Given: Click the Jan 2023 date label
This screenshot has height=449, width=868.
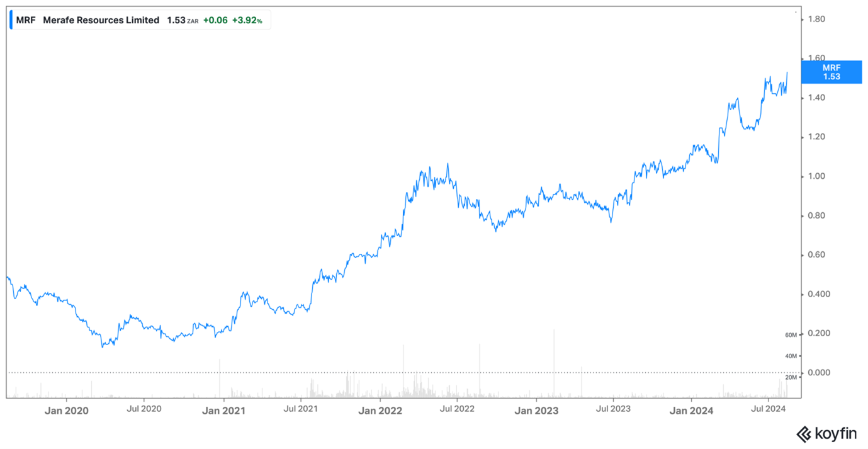Looking at the screenshot, I should tap(536, 411).
